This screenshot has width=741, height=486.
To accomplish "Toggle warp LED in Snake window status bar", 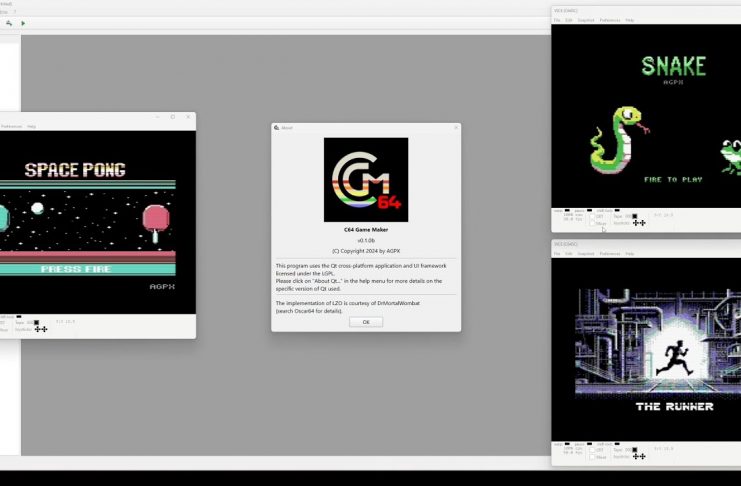I will [x=567, y=210].
